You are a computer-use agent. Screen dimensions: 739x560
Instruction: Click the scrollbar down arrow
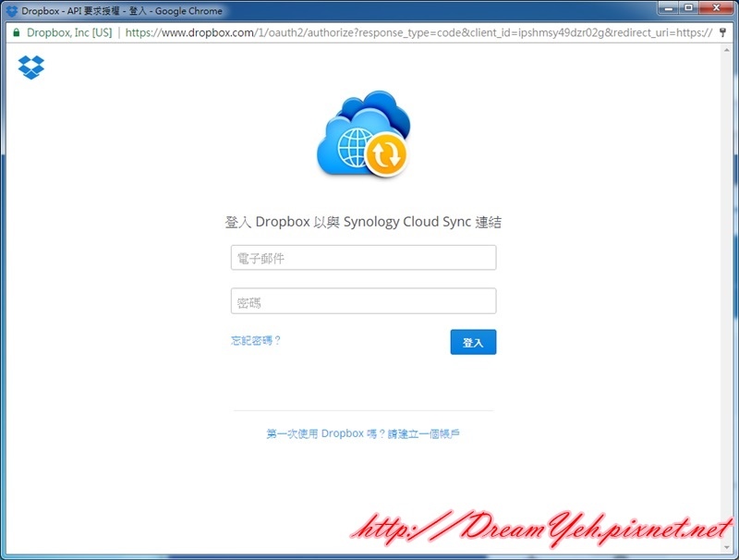tap(727, 547)
